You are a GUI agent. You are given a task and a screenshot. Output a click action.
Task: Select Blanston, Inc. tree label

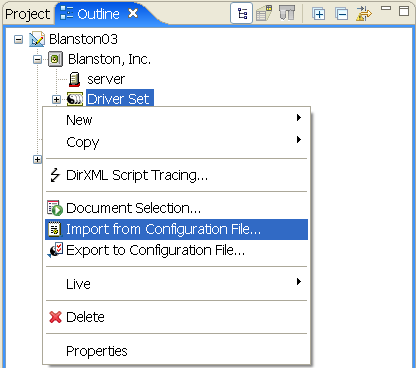point(109,59)
